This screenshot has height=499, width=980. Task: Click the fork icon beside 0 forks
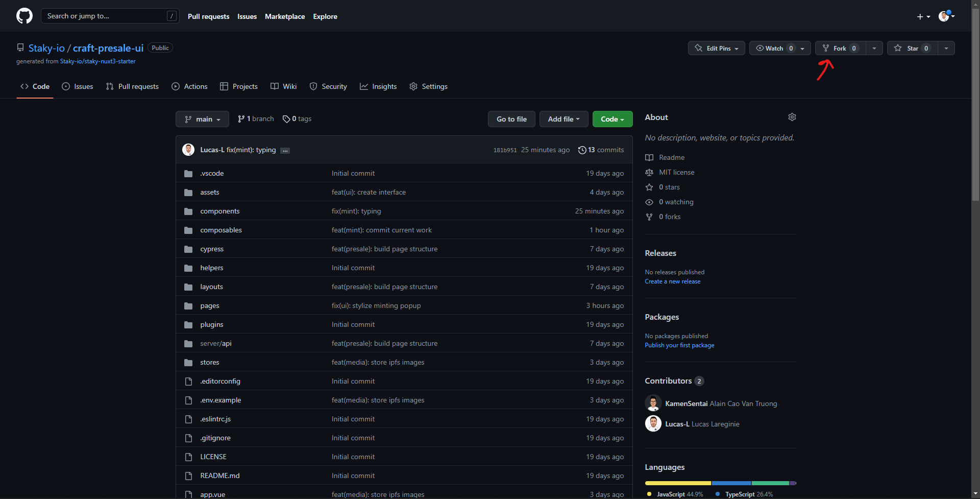click(x=649, y=217)
